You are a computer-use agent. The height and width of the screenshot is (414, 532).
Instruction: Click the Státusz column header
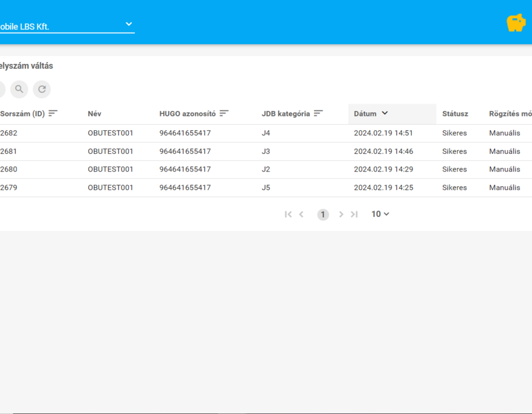(455, 114)
